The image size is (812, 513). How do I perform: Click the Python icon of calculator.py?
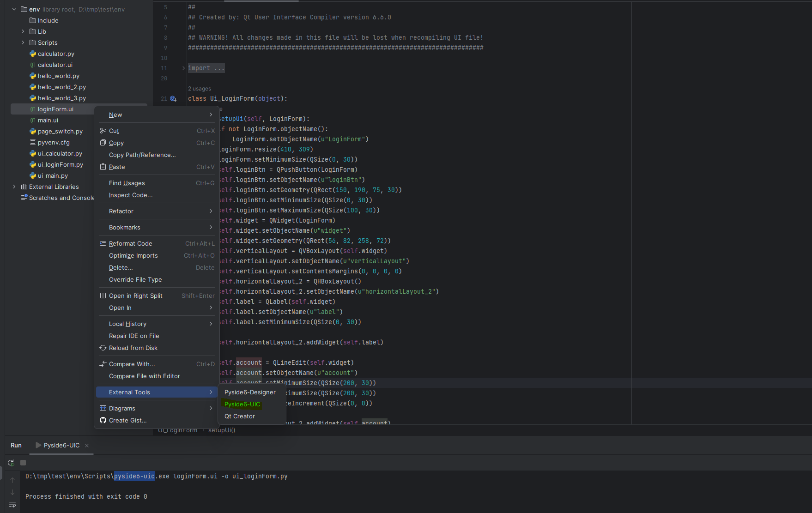tap(33, 54)
